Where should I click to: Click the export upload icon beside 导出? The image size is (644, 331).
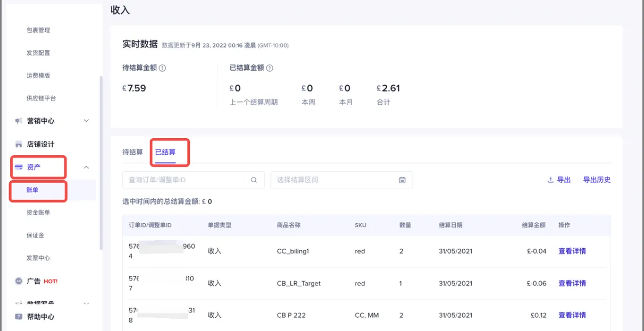click(x=550, y=180)
